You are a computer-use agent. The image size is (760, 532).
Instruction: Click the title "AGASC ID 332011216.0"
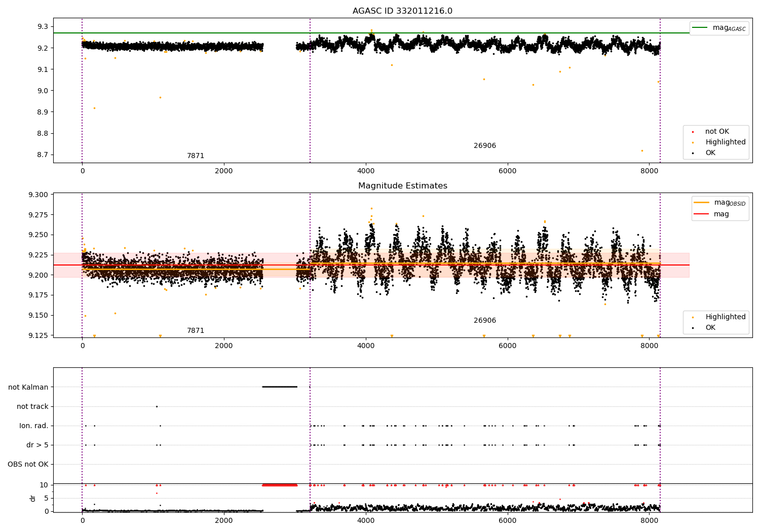point(402,11)
